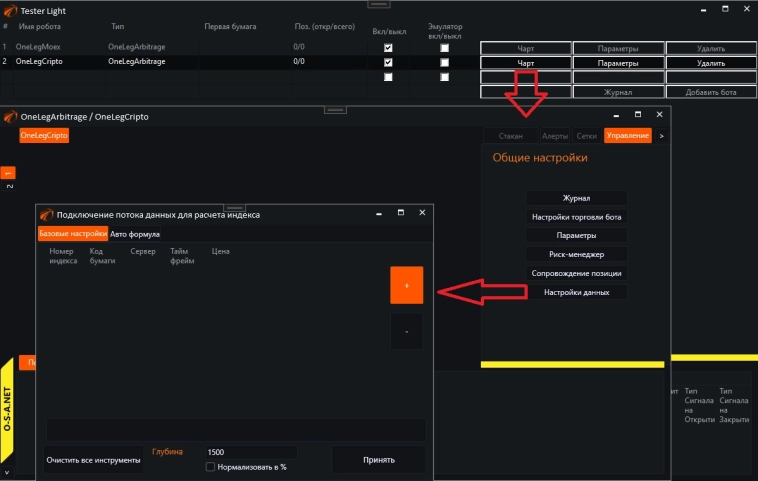Viewport: 758px width, 481px height.
Task: Enable emulator checkbox for OneLegCripto
Action: tap(445, 62)
